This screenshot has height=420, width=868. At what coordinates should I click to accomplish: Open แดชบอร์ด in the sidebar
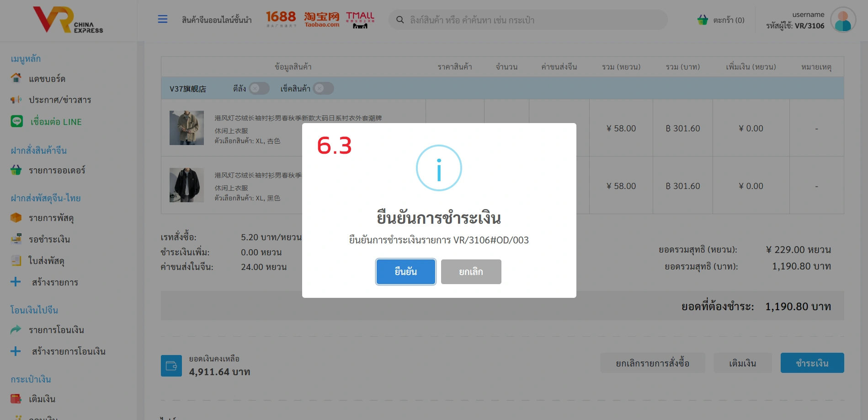coord(47,79)
